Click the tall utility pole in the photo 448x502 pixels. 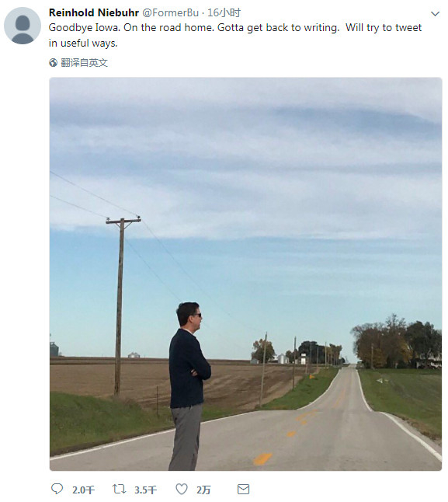[x=120, y=305]
